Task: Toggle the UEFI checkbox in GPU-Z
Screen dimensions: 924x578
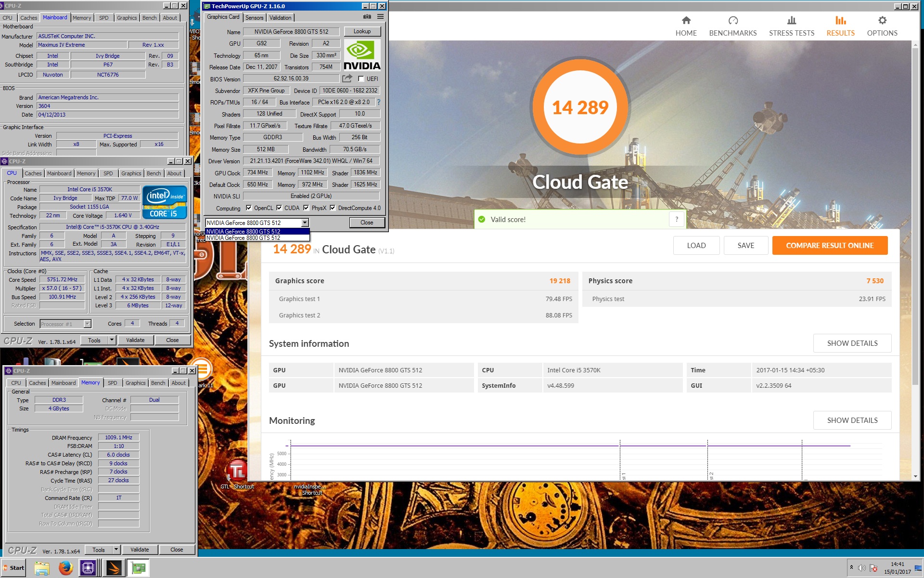Action: coord(361,79)
